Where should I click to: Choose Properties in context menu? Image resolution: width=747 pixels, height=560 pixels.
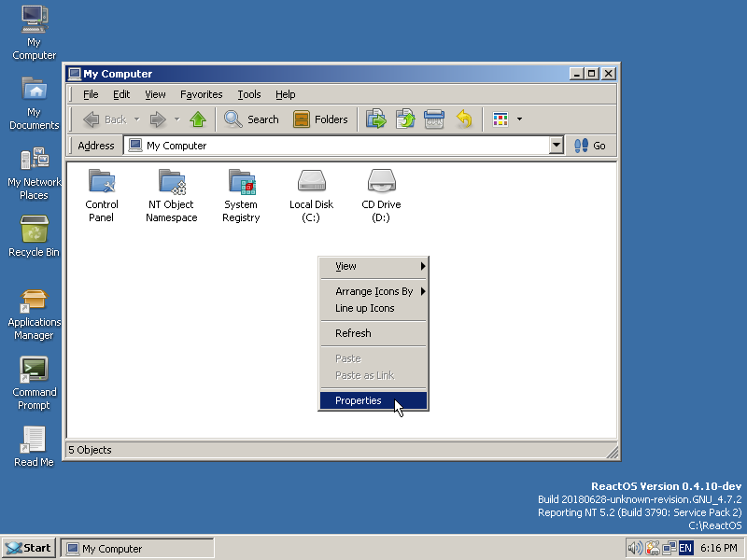pos(373,400)
